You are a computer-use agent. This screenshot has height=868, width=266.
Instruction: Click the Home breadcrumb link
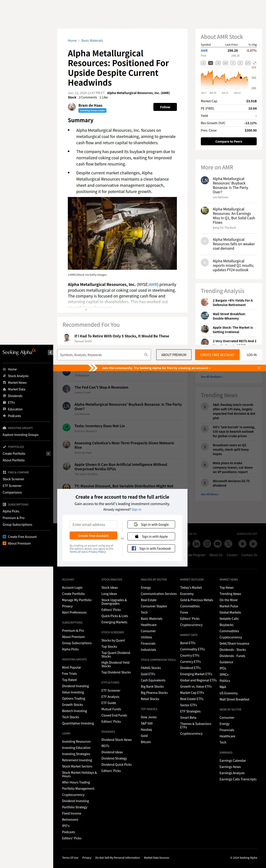[72, 40]
